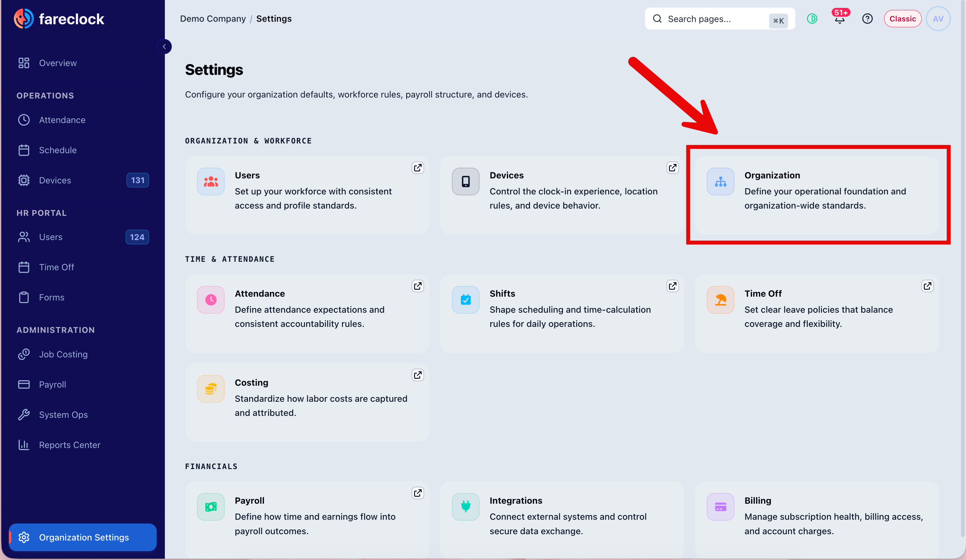Open the Organization settings card

817,195
